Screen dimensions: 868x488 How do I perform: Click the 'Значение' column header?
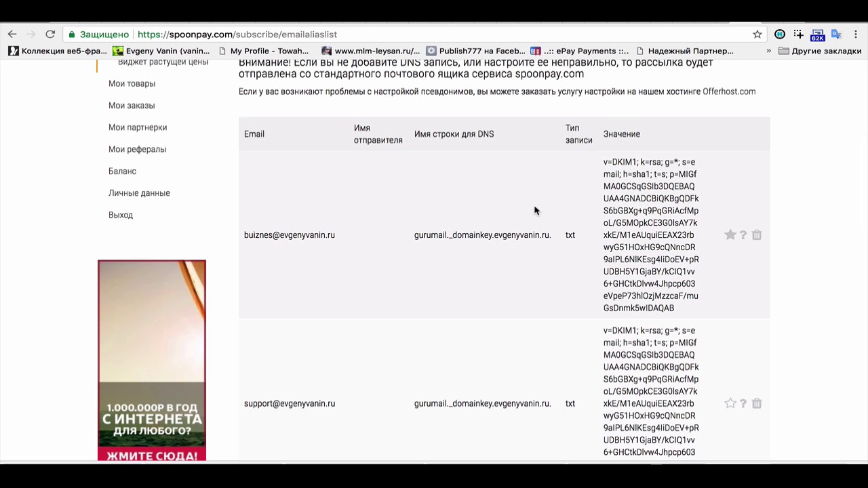622,134
